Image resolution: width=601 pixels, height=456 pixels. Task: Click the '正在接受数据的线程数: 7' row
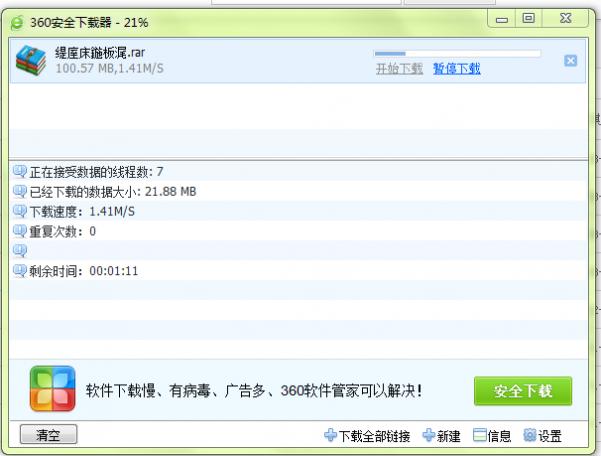(x=299, y=171)
